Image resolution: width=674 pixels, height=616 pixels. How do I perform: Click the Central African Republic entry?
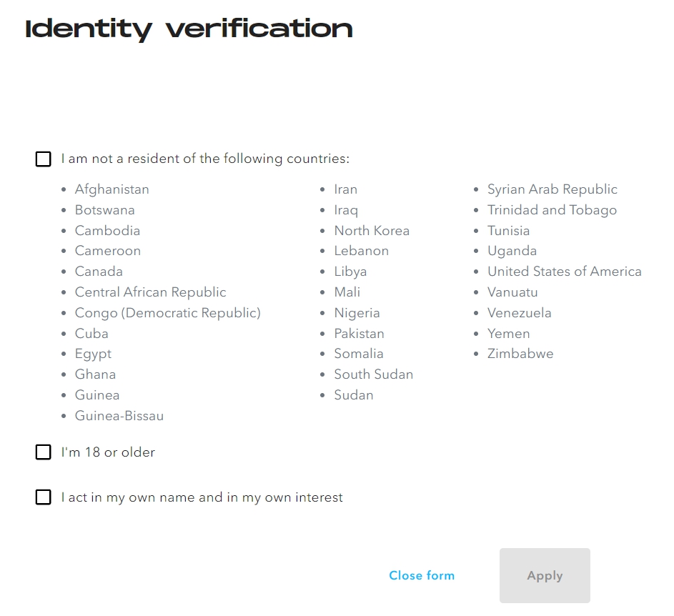(x=150, y=292)
